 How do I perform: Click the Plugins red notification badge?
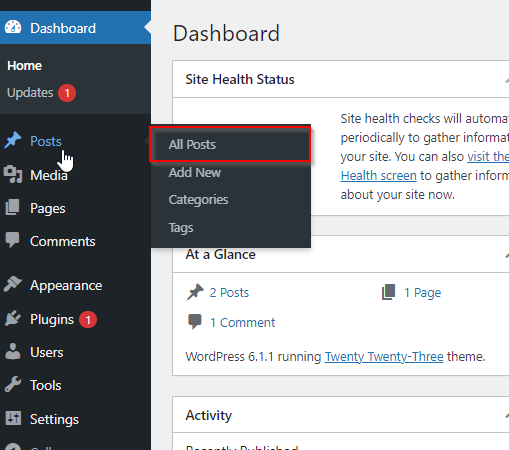click(88, 320)
